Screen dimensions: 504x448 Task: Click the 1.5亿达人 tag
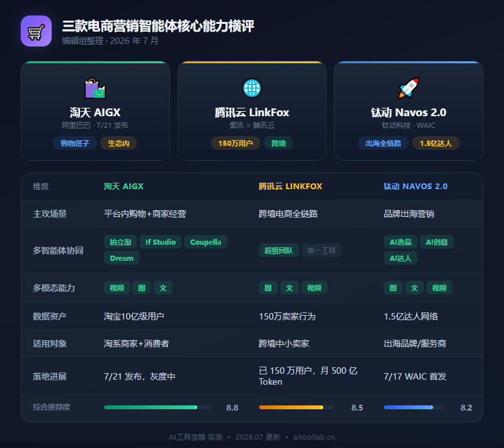click(x=436, y=143)
